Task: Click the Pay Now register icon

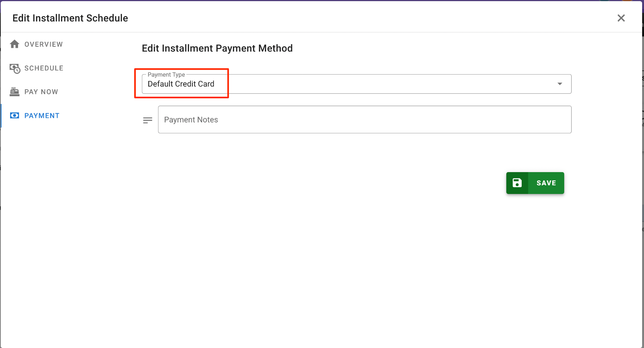Action: point(15,92)
